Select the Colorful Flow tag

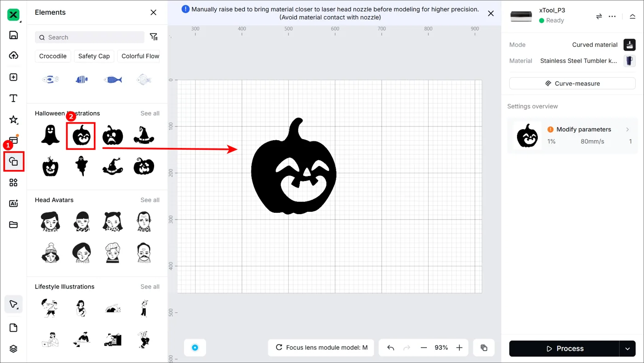pyautogui.click(x=139, y=56)
